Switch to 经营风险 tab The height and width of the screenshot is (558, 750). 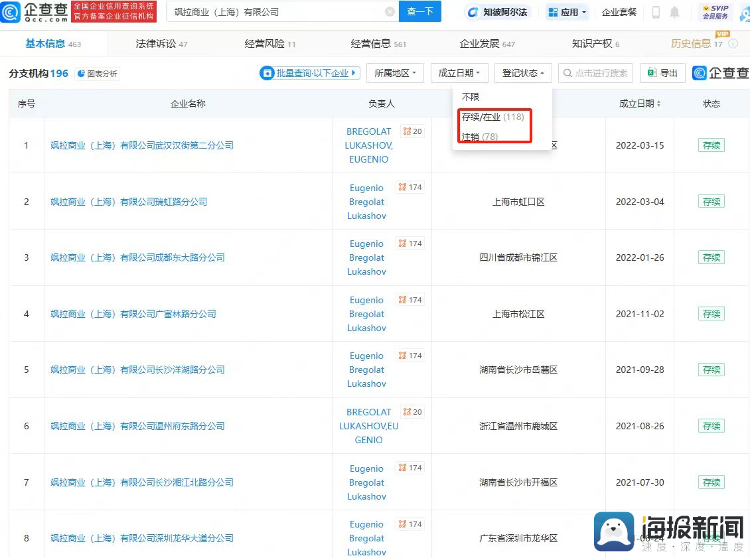point(270,44)
